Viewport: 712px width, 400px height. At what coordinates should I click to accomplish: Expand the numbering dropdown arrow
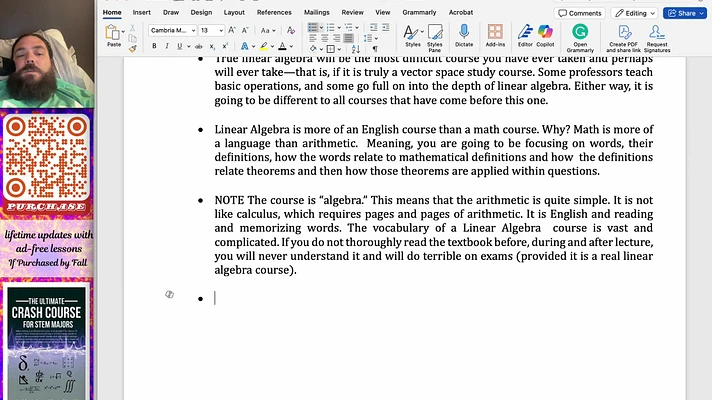[339, 28]
